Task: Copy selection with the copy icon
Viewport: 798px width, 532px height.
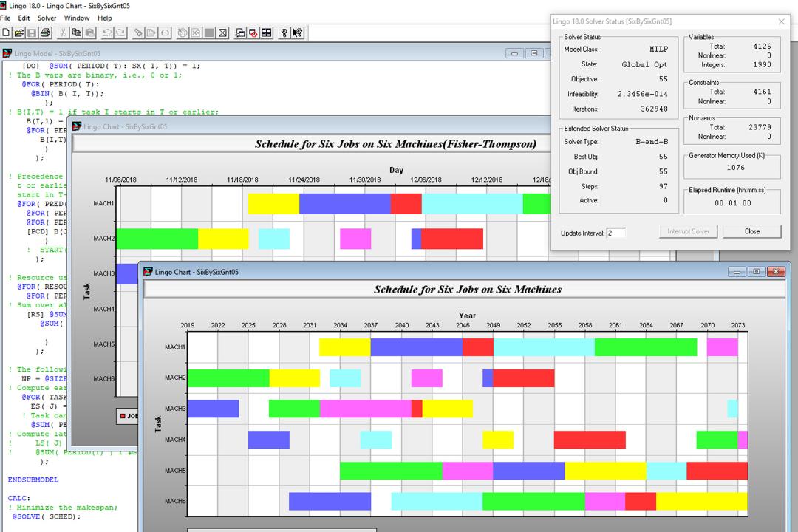Action: [76, 33]
